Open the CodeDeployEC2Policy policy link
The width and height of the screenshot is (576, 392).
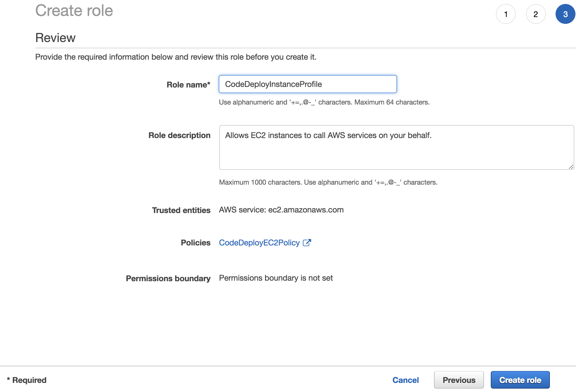[259, 243]
